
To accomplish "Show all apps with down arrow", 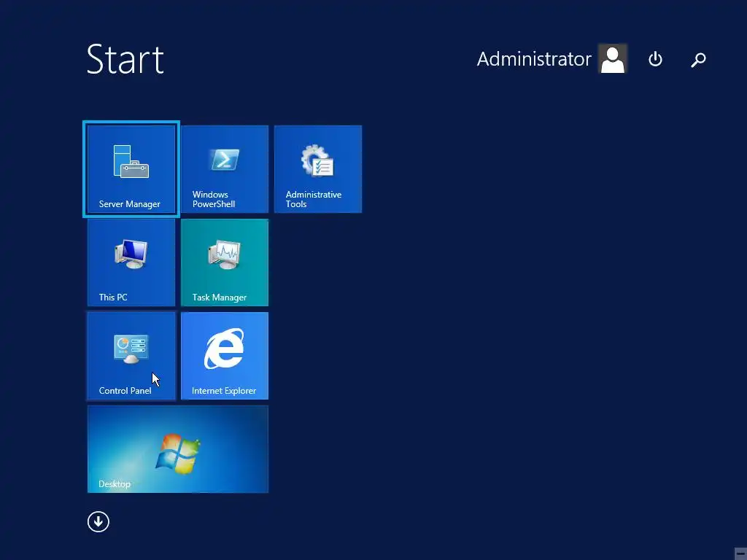I will click(98, 521).
